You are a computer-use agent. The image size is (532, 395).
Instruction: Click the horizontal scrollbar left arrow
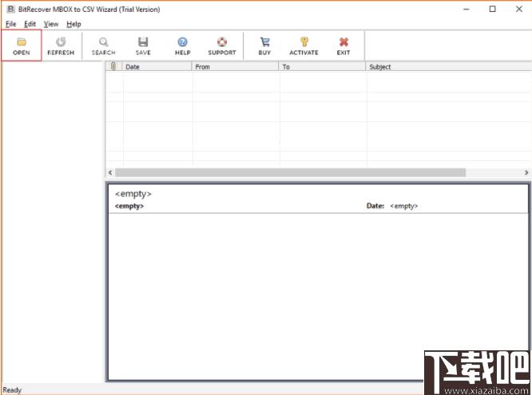tap(110, 172)
